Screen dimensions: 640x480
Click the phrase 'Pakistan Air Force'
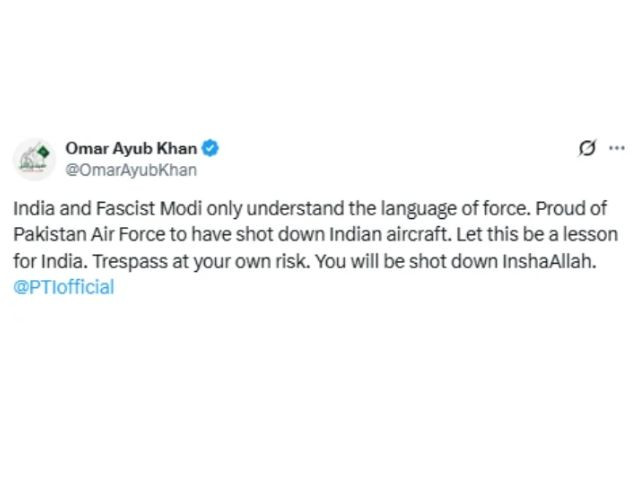click(89, 235)
